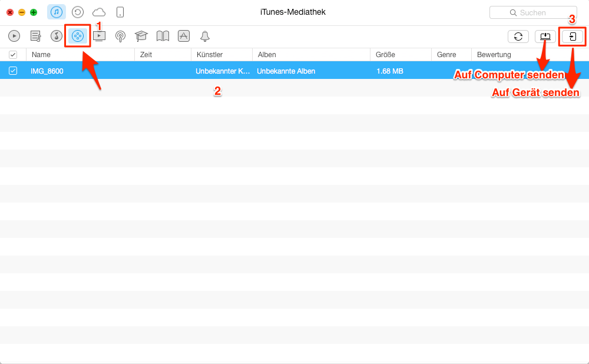Image resolution: width=589 pixels, height=364 pixels.
Task: Sort by the Größe column header
Action: tap(401, 55)
